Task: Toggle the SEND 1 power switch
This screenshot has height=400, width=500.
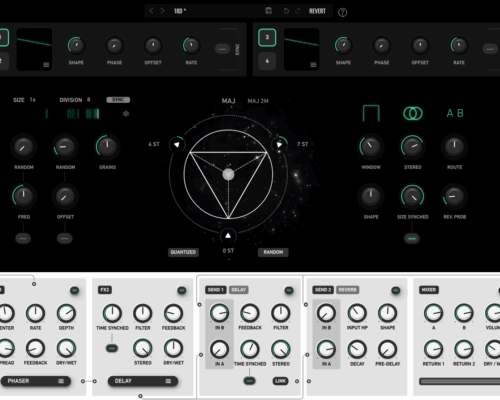Action: (x=289, y=290)
